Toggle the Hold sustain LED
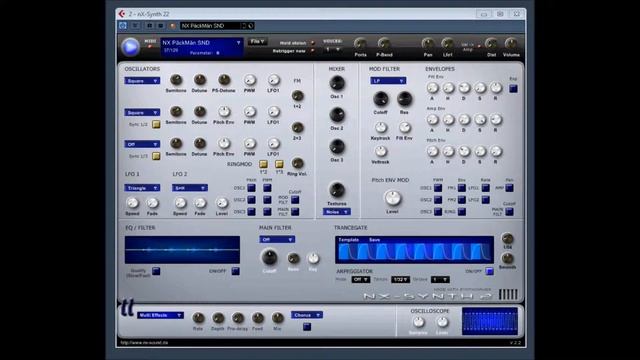This screenshot has width=640, height=360. coord(313,43)
